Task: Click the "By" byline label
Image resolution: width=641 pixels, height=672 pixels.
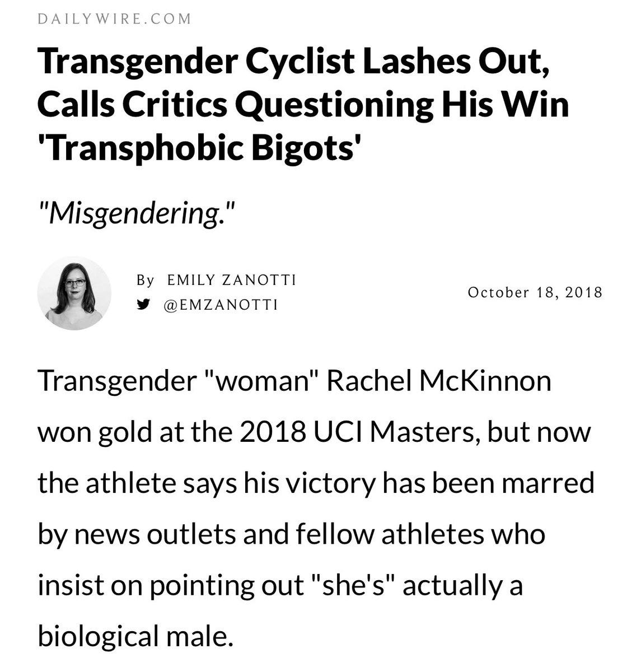Action: tap(145, 280)
